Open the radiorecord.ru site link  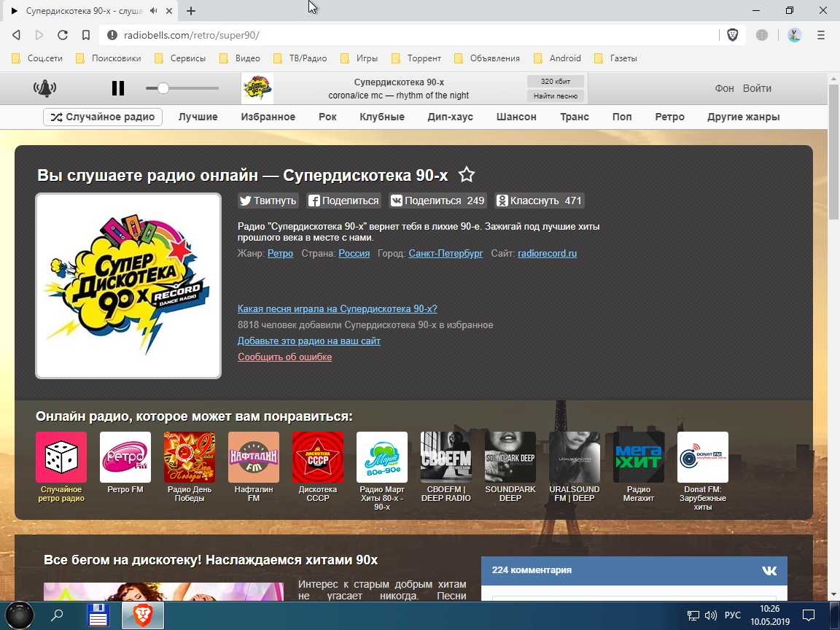(547, 254)
